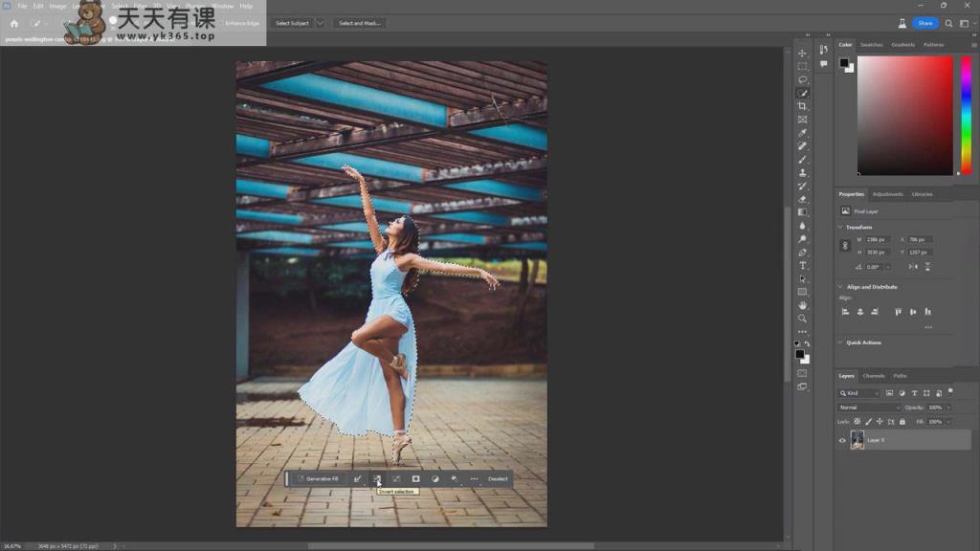Switch to the Swatches tab
Screen dimensions: 980x551
click(x=871, y=45)
